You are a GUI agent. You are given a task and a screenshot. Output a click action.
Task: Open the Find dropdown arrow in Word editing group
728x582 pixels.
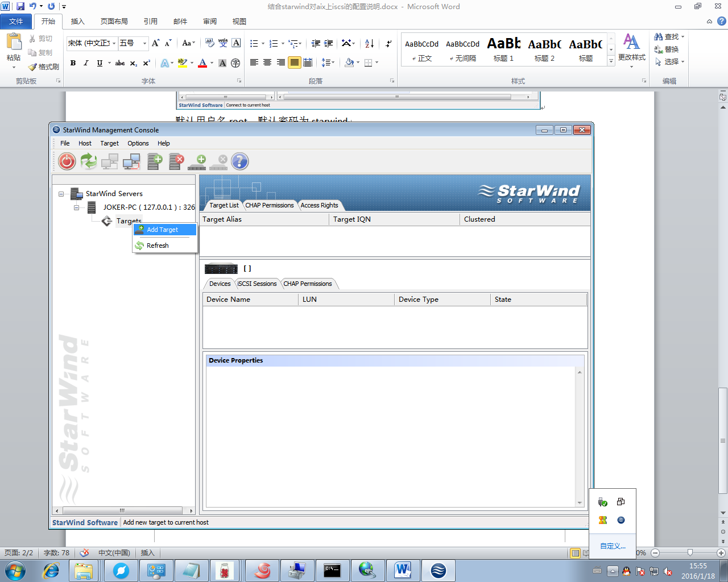click(683, 37)
